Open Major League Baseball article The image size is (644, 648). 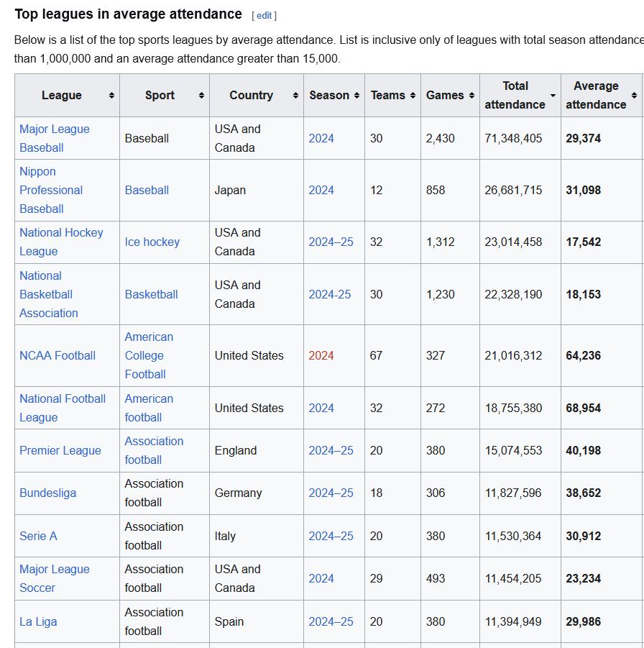click(55, 138)
